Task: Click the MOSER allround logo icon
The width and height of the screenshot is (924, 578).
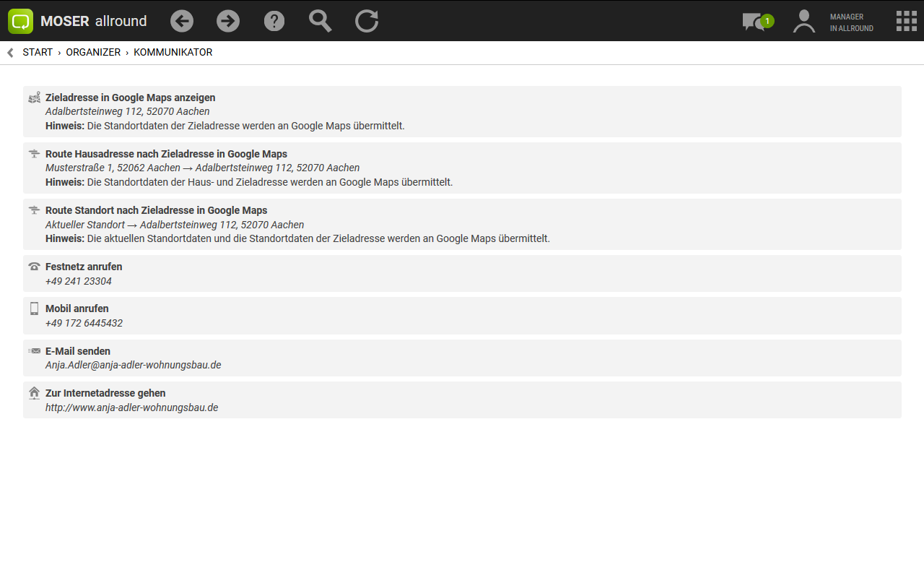Action: (x=21, y=21)
